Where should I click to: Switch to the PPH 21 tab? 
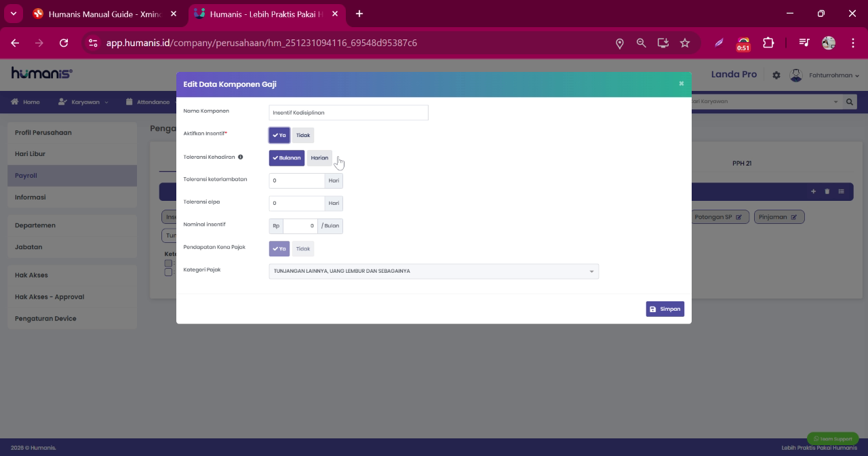(742, 164)
